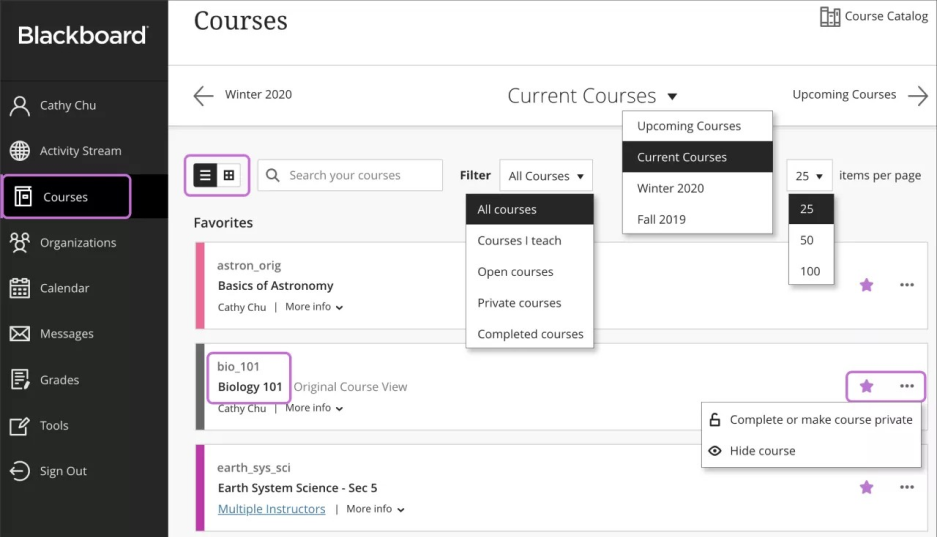This screenshot has height=537, width=937.
Task: Choose Open courses filter option
Action: click(529, 272)
